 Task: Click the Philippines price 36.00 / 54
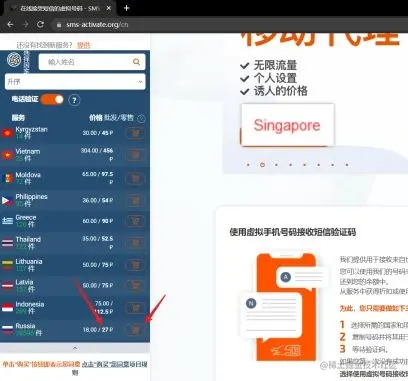coord(98,200)
